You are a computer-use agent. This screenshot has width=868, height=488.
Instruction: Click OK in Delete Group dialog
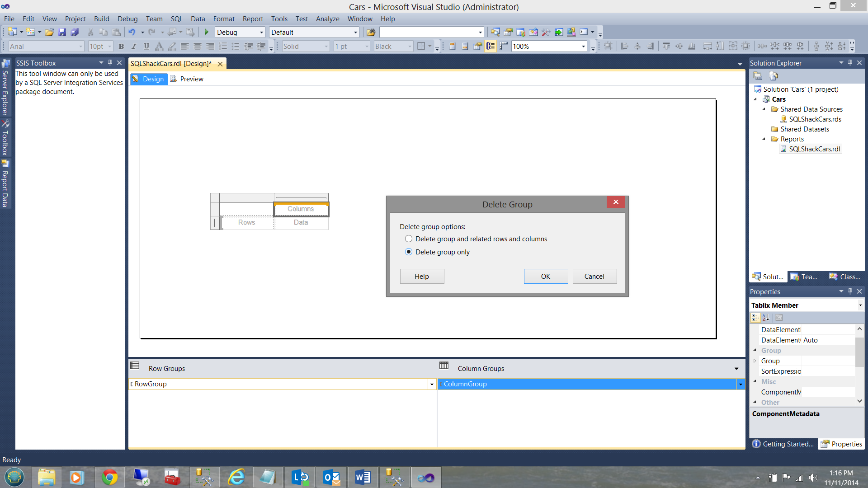pos(546,276)
